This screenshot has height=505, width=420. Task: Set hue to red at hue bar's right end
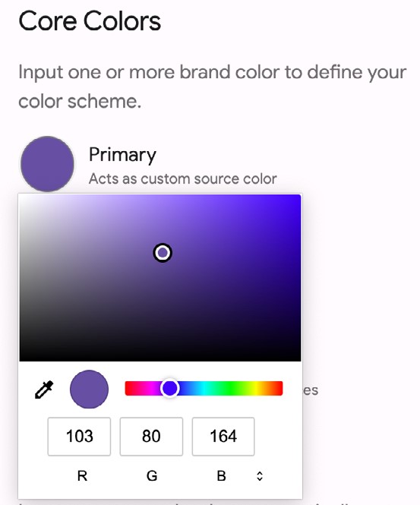tap(279, 388)
